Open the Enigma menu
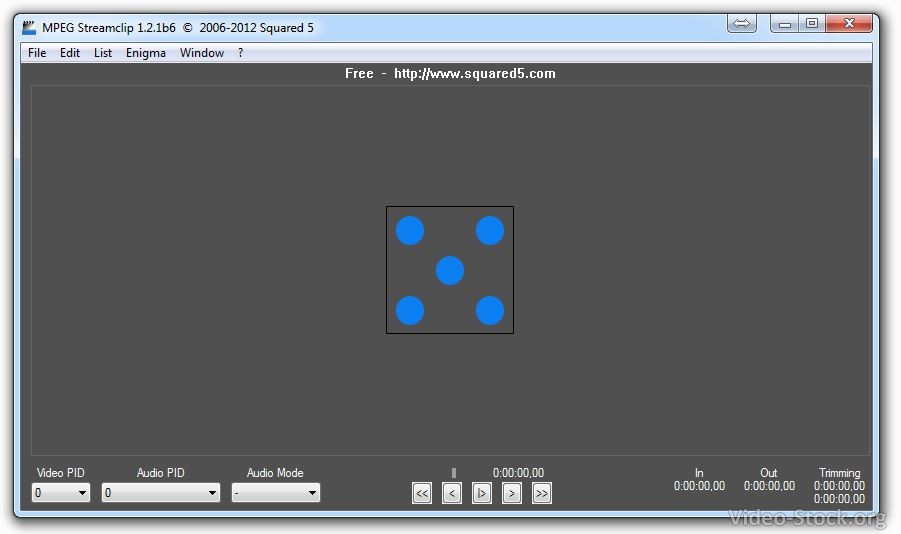Screen dimensions: 901x534 (x=145, y=53)
